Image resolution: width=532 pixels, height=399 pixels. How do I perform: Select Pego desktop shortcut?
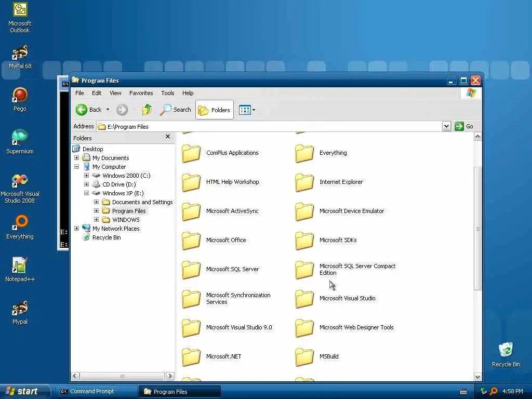point(20,99)
